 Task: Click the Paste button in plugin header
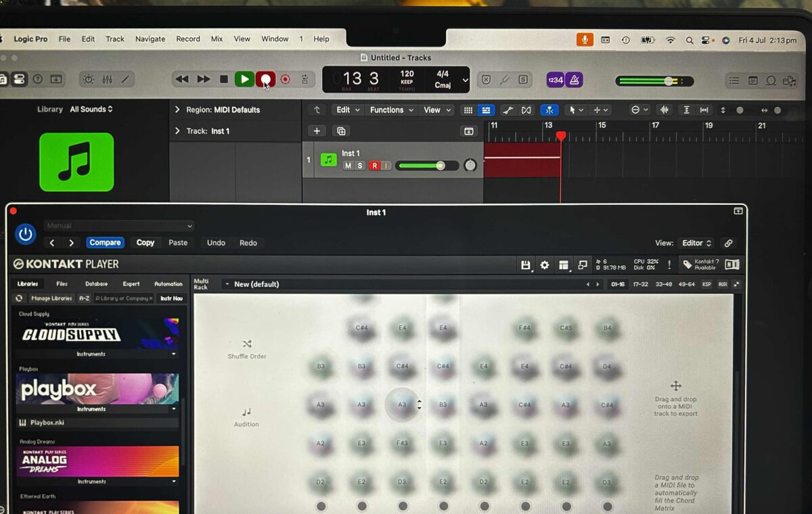tap(178, 243)
